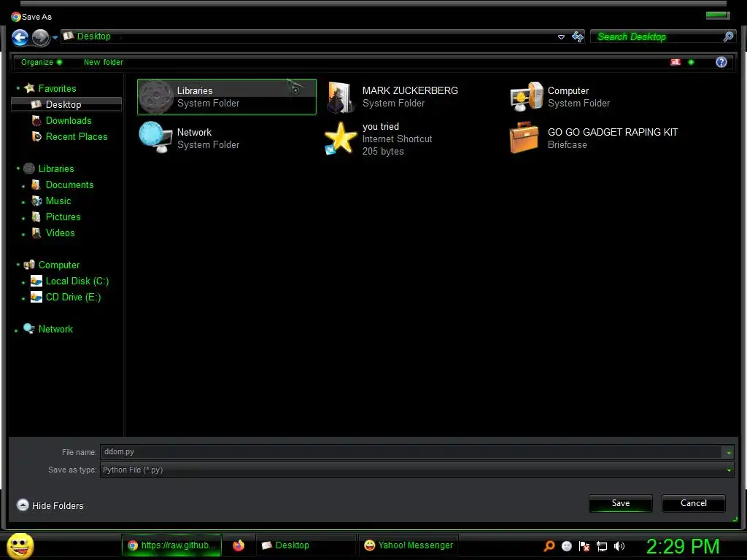The height and width of the screenshot is (560, 747).
Task: Open Recent Places in sidebar
Action: coord(76,136)
